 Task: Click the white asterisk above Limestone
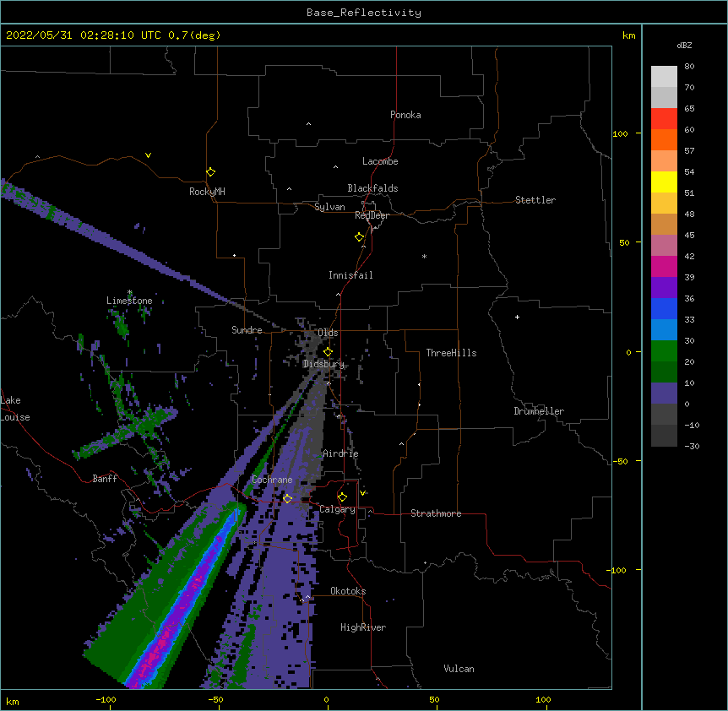coord(129,292)
